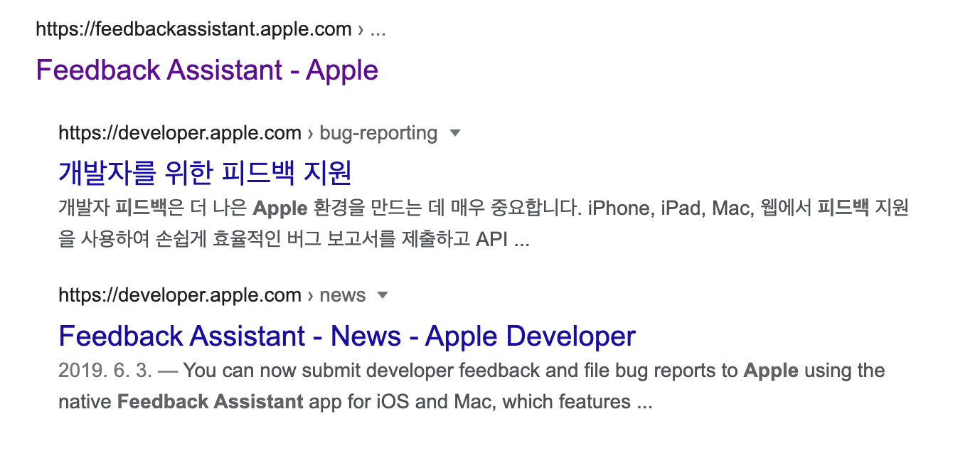Click the developer.apple.com › bug-reporting URL text
980x451 pixels.
click(248, 133)
